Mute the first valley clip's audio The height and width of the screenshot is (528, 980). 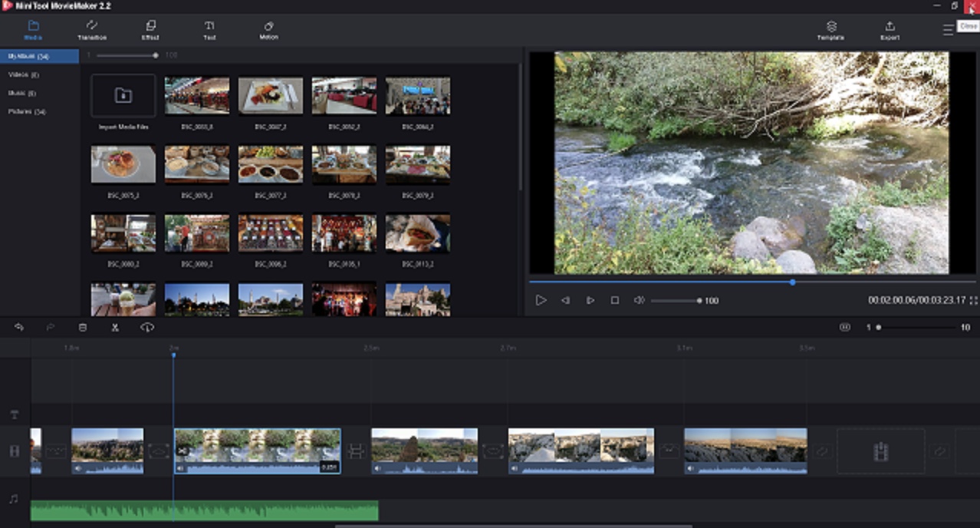[77, 468]
